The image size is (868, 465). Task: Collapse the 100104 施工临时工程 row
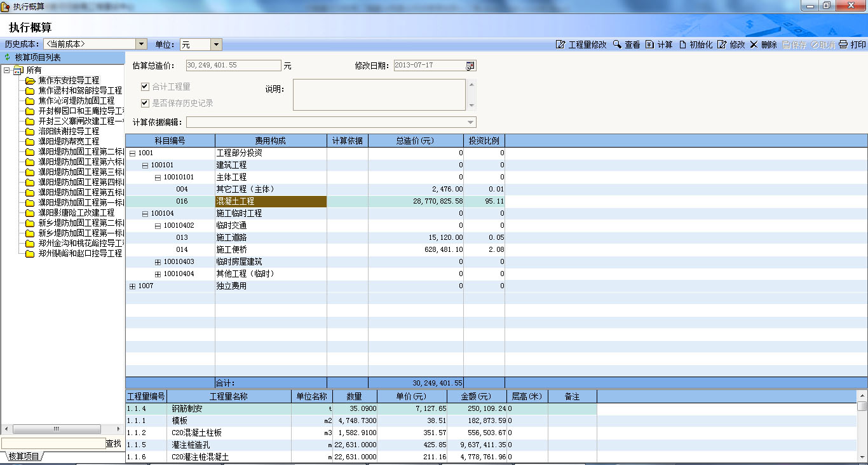click(145, 214)
